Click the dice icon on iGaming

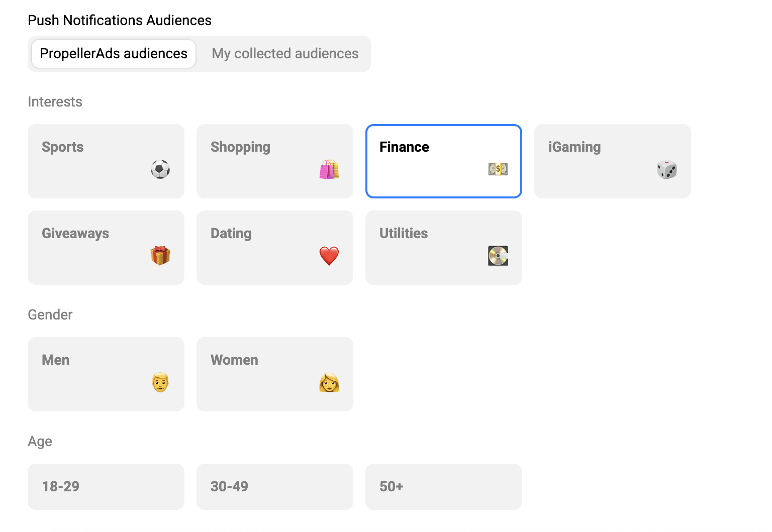(667, 169)
